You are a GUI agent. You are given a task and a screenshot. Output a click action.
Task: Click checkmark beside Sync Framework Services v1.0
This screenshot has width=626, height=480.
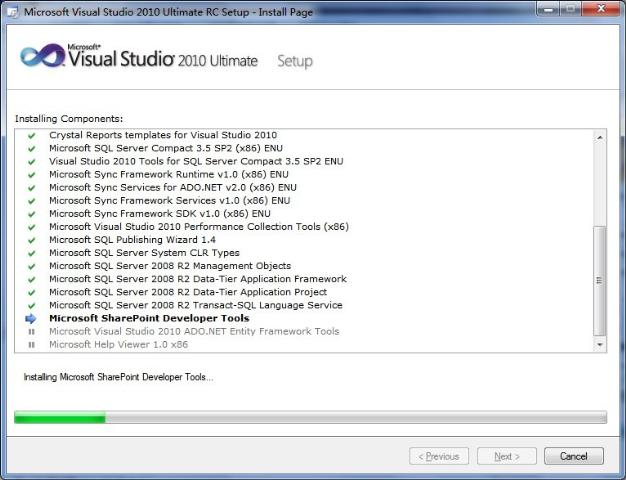[x=32, y=201]
